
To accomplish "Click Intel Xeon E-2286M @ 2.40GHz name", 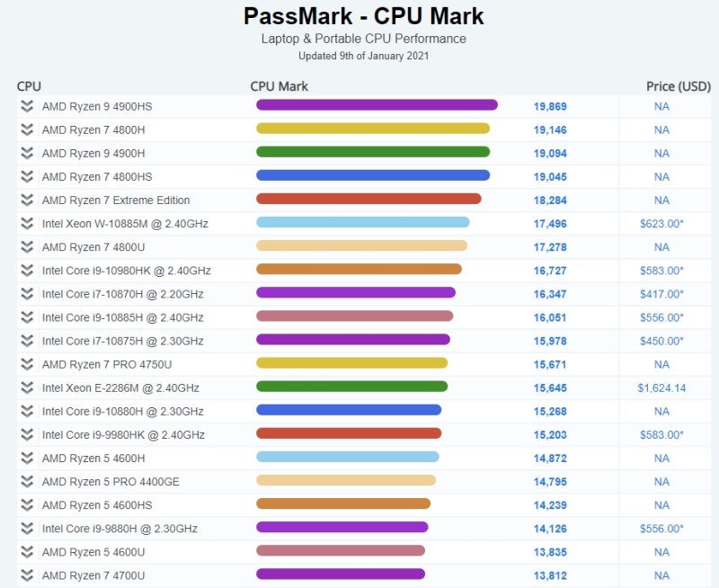I will 120,388.
